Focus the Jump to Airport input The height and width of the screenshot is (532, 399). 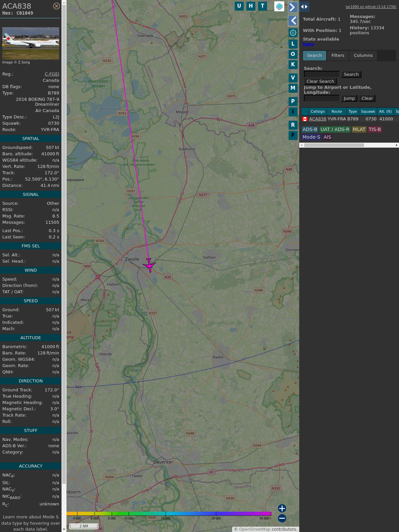point(322,98)
